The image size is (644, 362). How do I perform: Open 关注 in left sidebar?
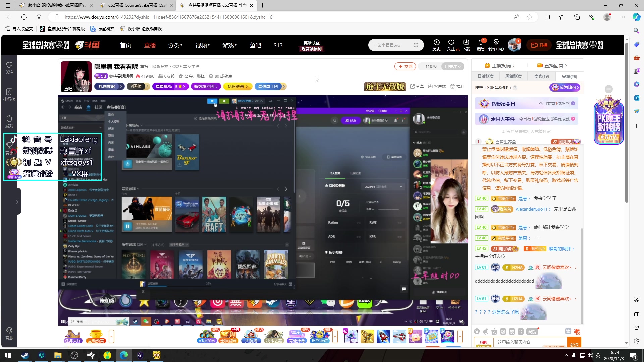(x=9, y=68)
